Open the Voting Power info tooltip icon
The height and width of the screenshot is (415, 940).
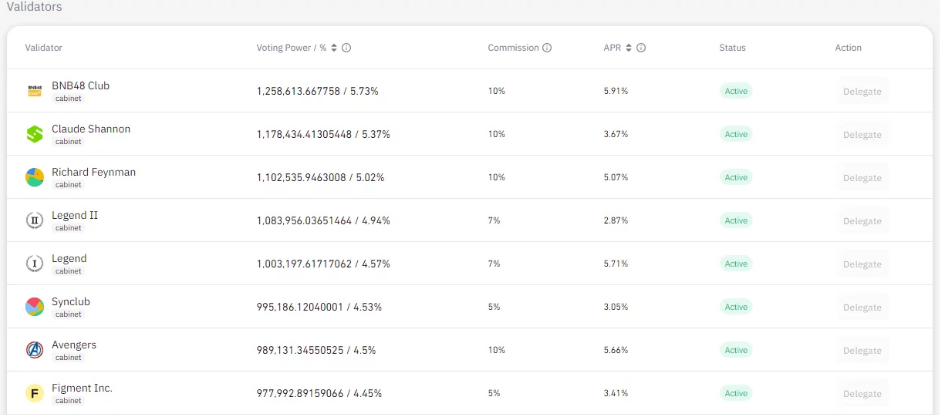tap(346, 48)
